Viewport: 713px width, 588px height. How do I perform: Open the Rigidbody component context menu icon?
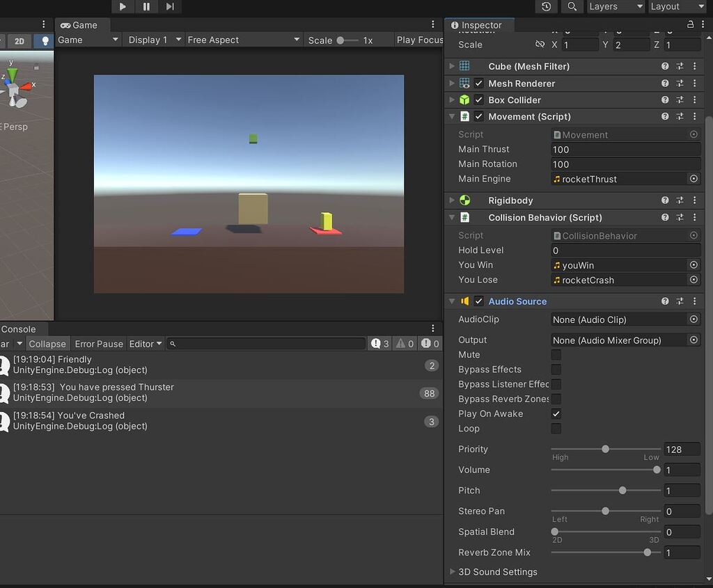[x=694, y=200]
